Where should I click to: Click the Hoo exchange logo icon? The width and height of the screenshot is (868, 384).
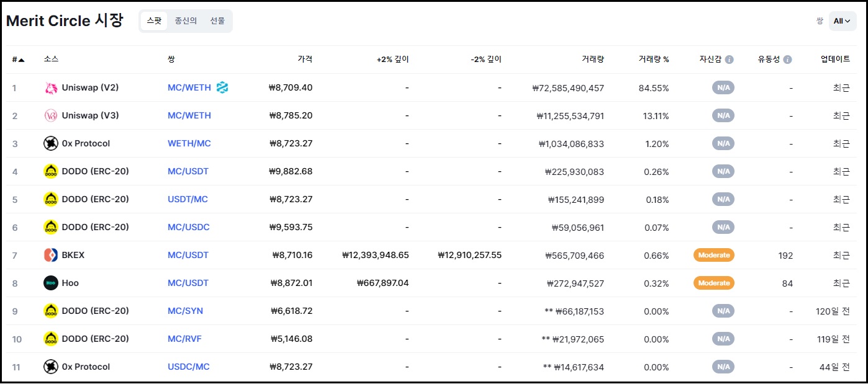pyautogui.click(x=51, y=284)
